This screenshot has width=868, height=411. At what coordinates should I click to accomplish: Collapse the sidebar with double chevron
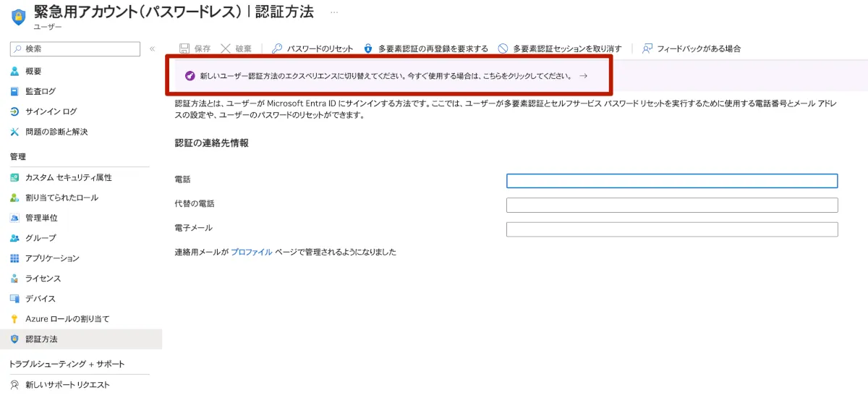(x=152, y=48)
